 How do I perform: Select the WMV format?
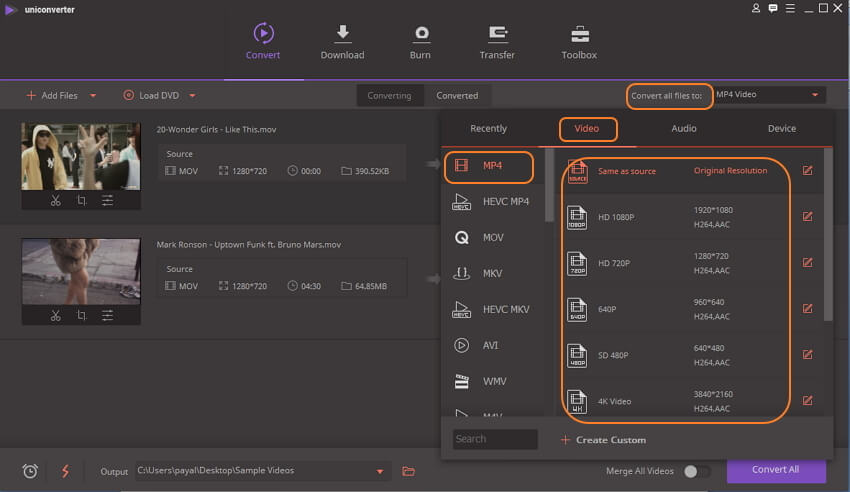coord(493,381)
